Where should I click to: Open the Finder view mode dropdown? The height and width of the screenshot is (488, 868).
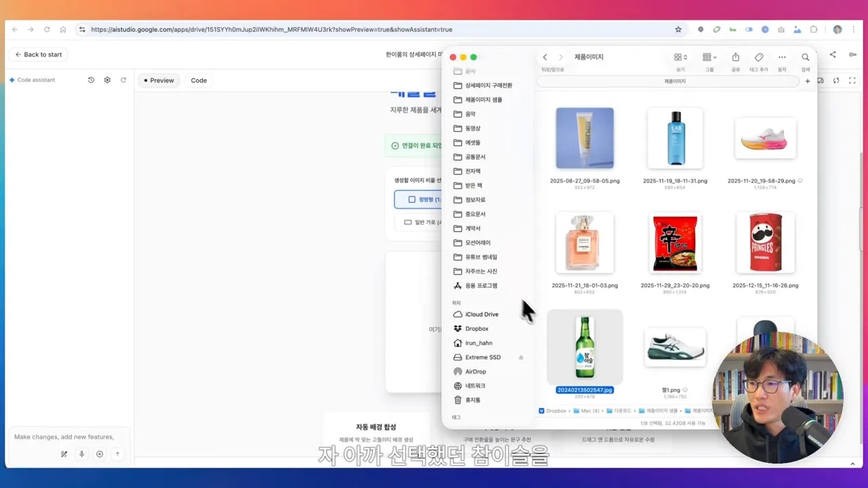tap(680, 58)
